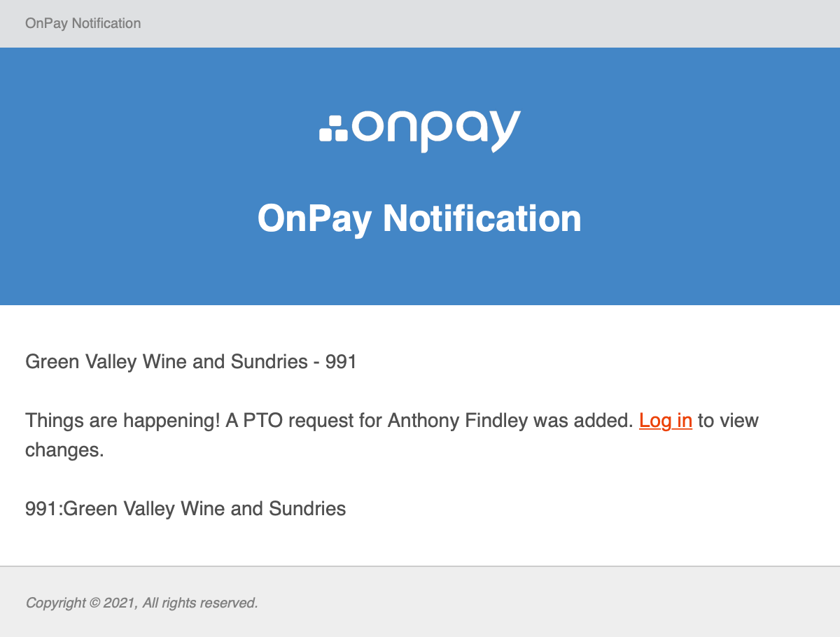This screenshot has height=637, width=840.
Task: Click the words to view after Log in
Action: (x=728, y=420)
